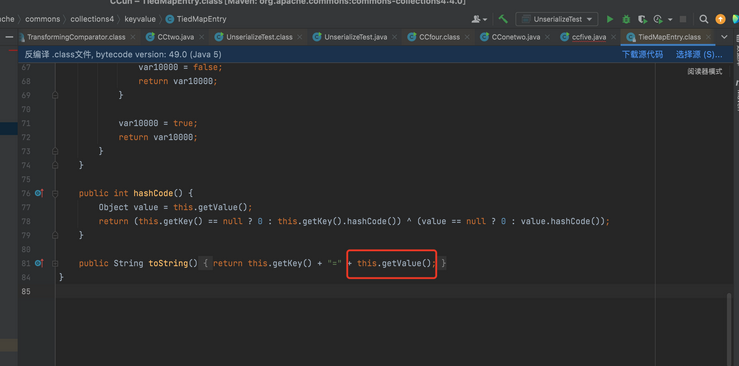Close the TiedMapEntry.class tab

pyautogui.click(x=708, y=37)
